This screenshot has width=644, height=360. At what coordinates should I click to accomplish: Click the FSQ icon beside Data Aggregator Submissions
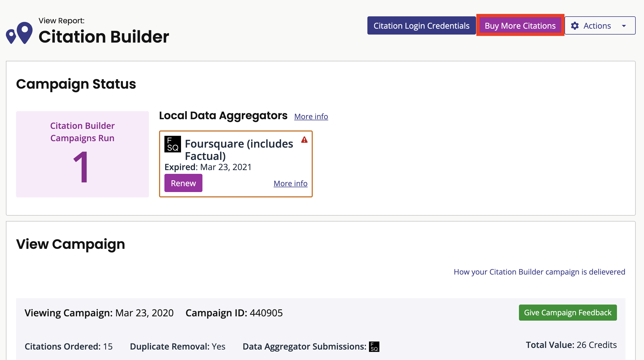tap(374, 347)
